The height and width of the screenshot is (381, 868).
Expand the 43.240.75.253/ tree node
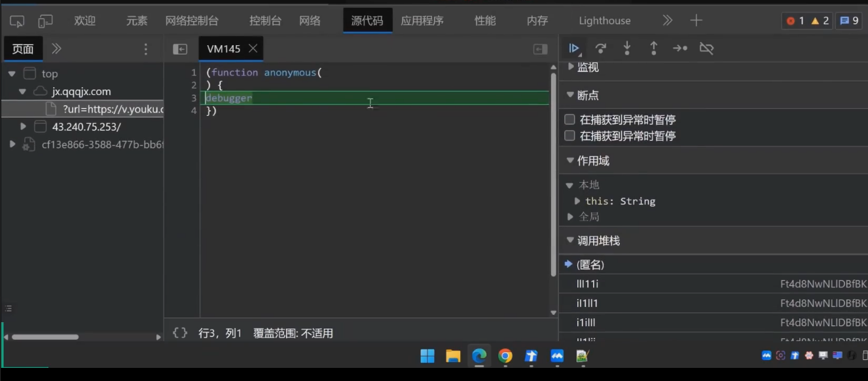pos(24,126)
